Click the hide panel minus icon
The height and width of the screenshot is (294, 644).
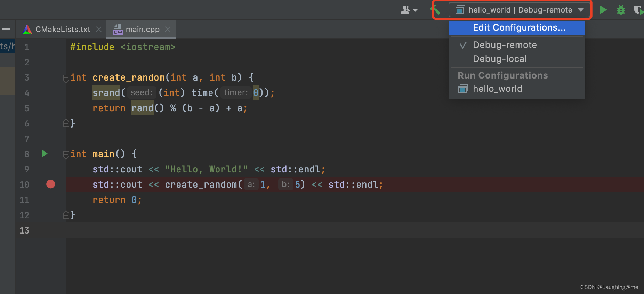[6, 29]
